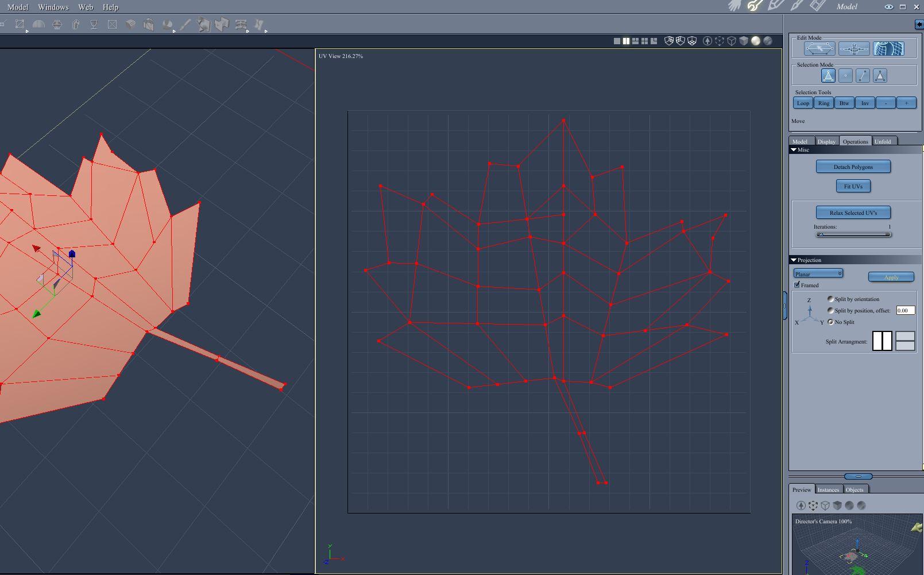Image resolution: width=924 pixels, height=575 pixels.
Task: Collapse the Misc section
Action: coord(794,149)
